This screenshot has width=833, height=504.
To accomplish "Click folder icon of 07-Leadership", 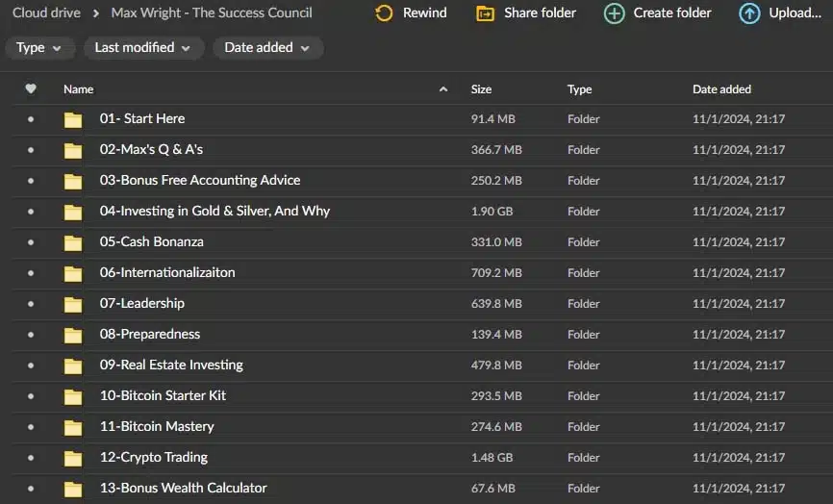I will tap(73, 304).
